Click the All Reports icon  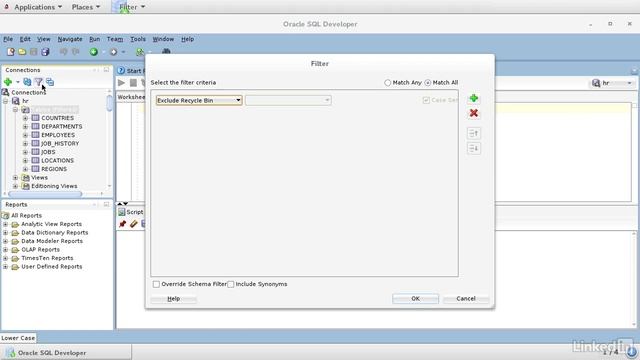pos(6,216)
